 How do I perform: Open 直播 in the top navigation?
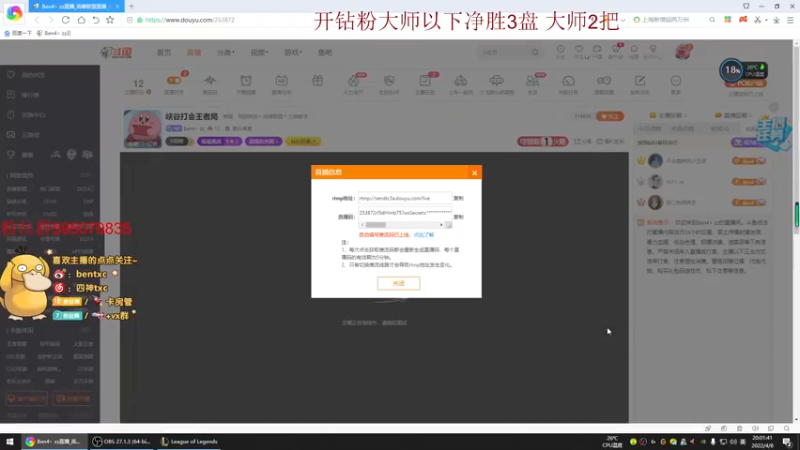[x=194, y=53]
